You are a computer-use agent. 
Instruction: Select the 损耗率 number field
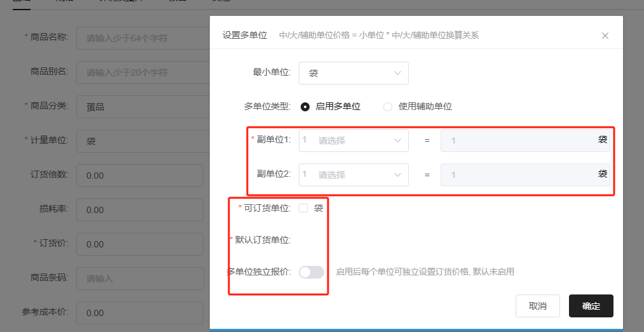coord(139,210)
